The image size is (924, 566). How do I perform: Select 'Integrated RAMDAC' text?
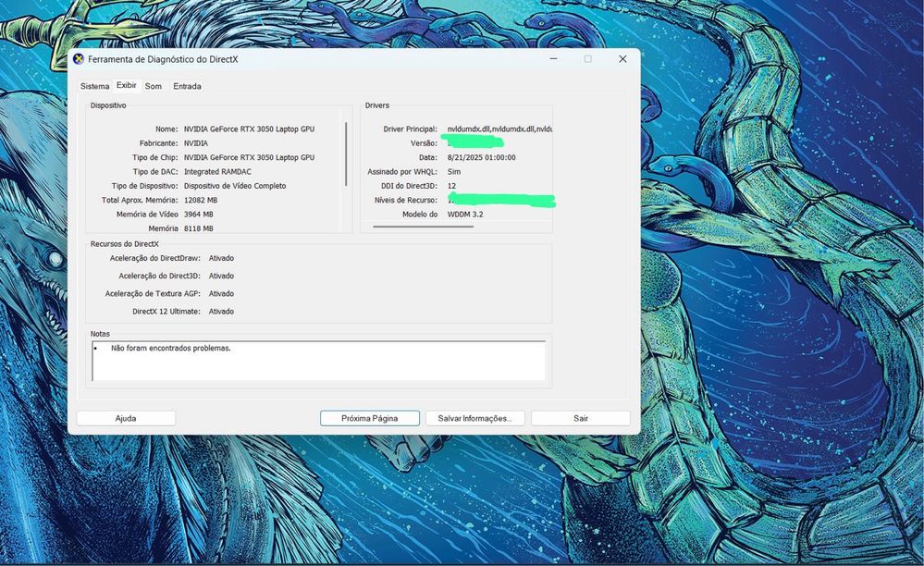coord(217,171)
